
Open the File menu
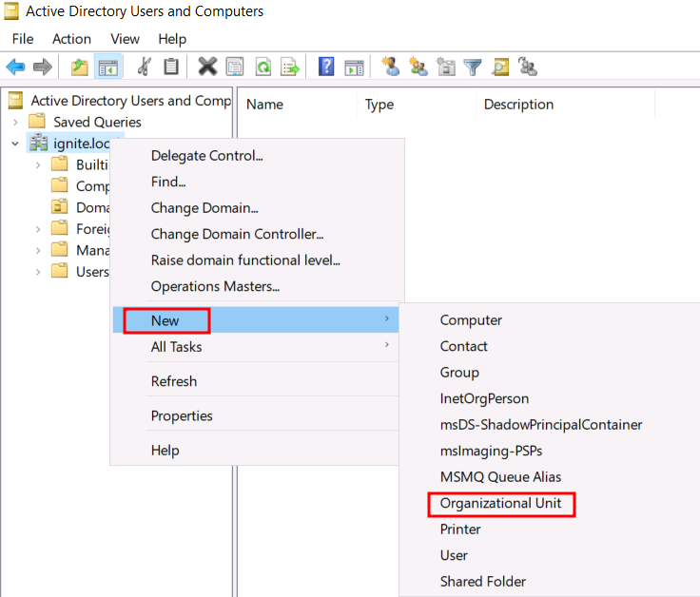coord(23,39)
